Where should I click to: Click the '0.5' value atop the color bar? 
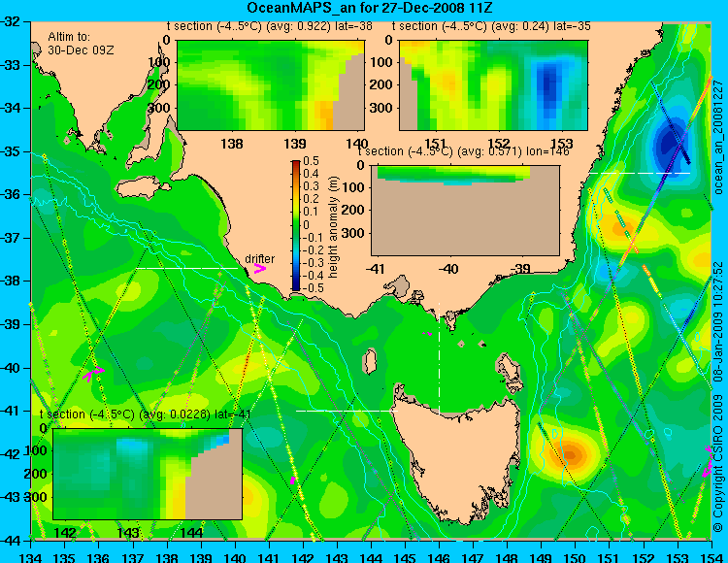tap(311, 161)
